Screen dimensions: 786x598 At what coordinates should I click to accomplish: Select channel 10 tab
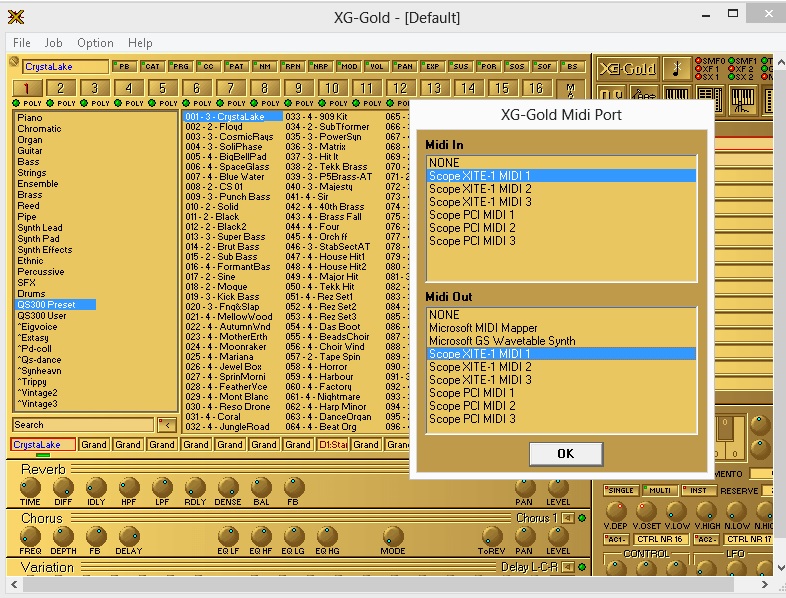click(x=332, y=89)
